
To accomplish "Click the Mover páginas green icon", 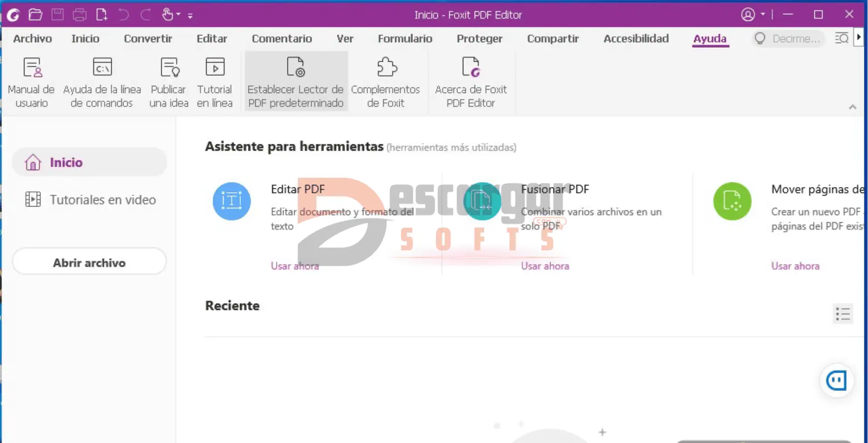I will [732, 201].
